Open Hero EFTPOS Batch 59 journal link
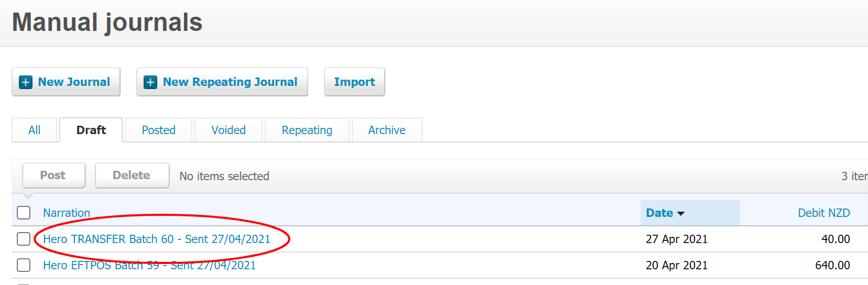Viewport: 868px width, 285px height. point(149,266)
